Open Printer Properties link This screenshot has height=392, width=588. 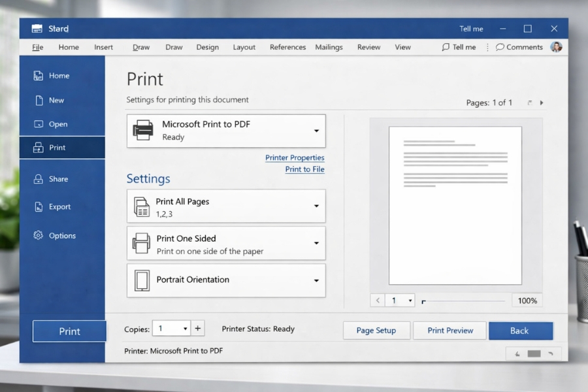tap(295, 157)
